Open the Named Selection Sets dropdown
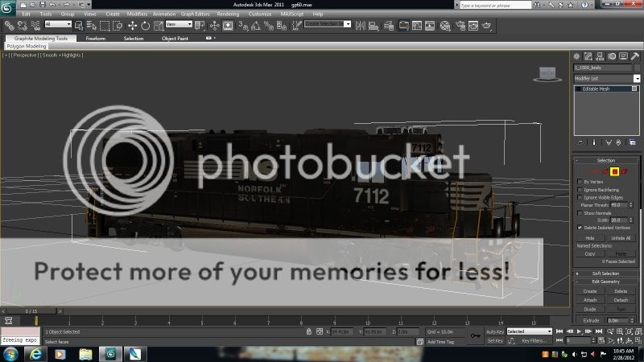Viewport: 644px width, 362px height. click(327, 24)
